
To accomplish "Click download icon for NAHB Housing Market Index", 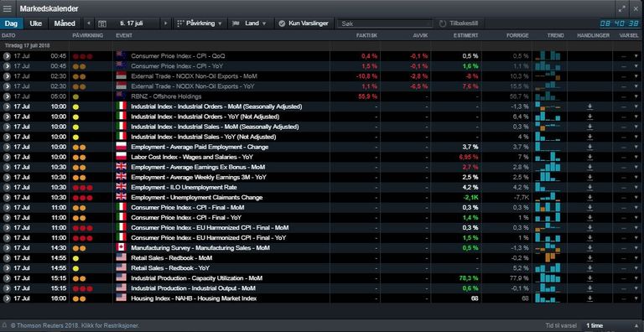I will coord(589,298).
